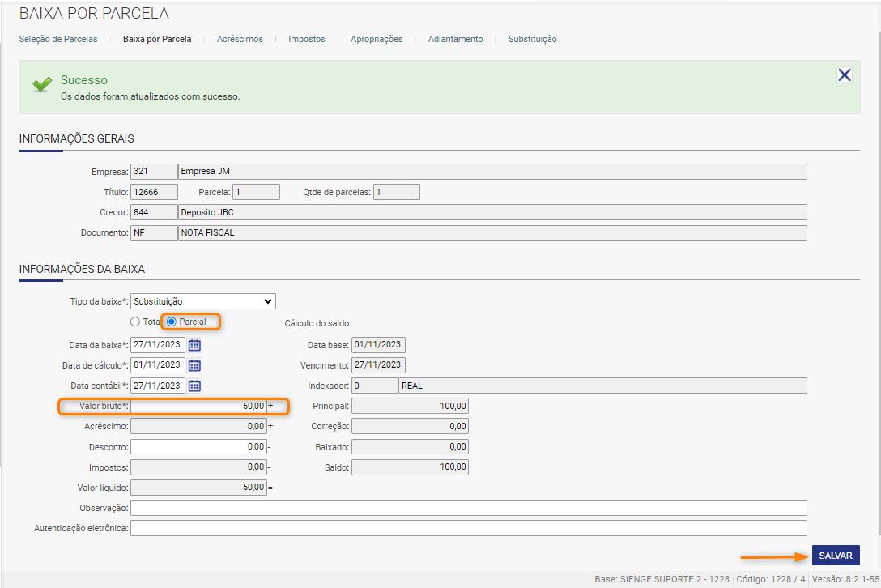The width and height of the screenshot is (881, 588).
Task: Click the Base: SIENGE SUPORTE 2 status text
Action: point(662,579)
